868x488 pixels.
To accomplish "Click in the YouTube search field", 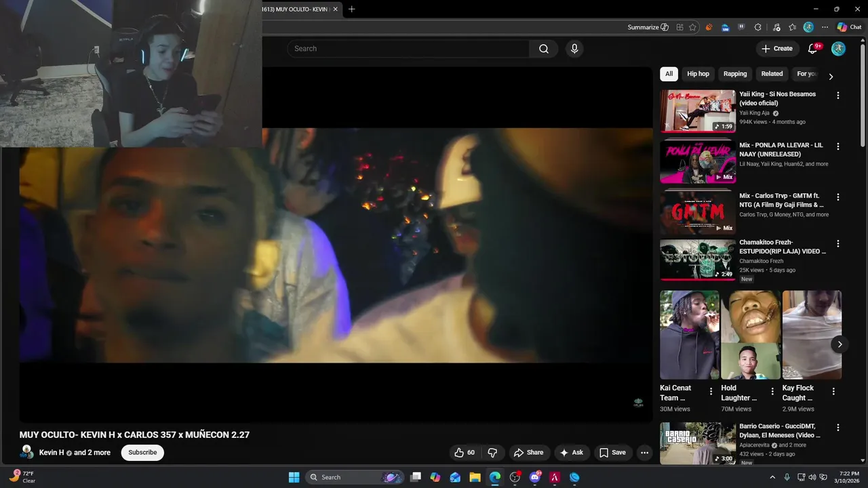I will 408,49.
